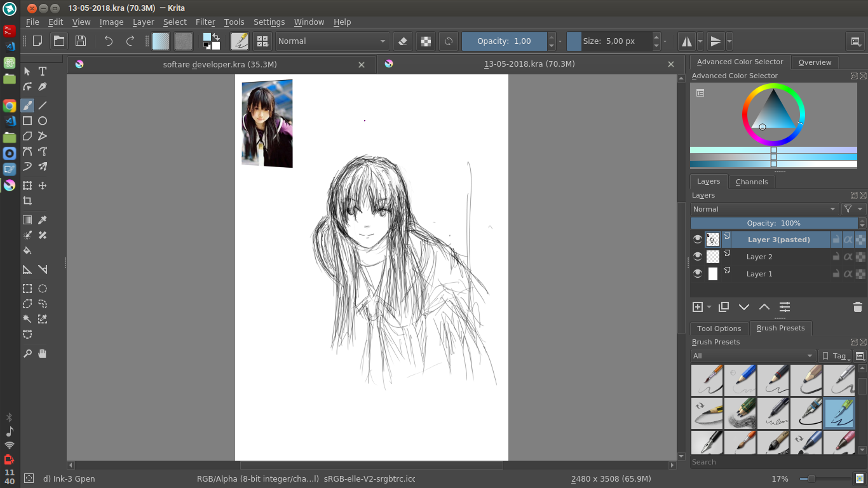Open the layer filter funnel dropdown
The image size is (868, 488).
(852, 208)
